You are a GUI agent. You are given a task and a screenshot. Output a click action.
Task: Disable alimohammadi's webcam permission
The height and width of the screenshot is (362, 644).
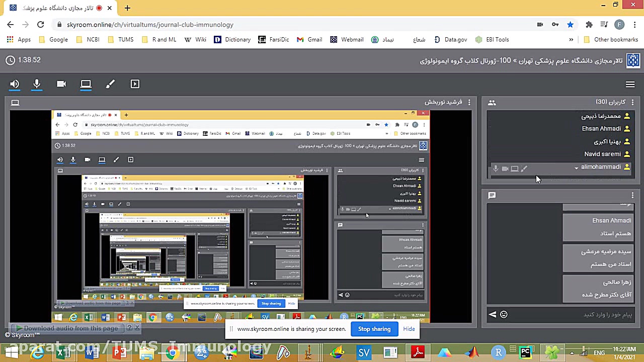pyautogui.click(x=505, y=168)
